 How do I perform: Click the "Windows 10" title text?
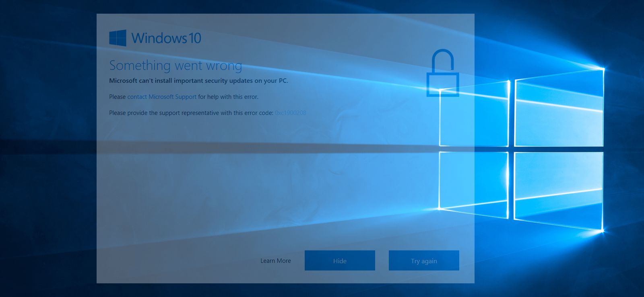tap(166, 38)
